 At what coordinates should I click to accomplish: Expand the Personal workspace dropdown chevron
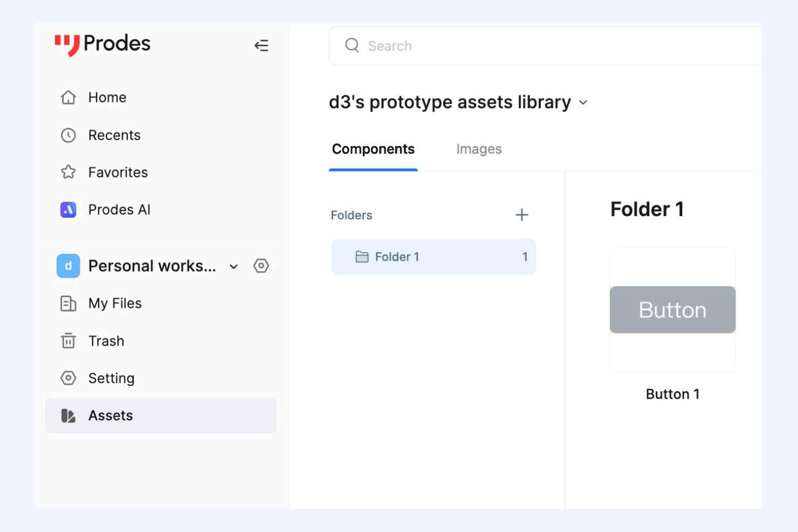[233, 266]
